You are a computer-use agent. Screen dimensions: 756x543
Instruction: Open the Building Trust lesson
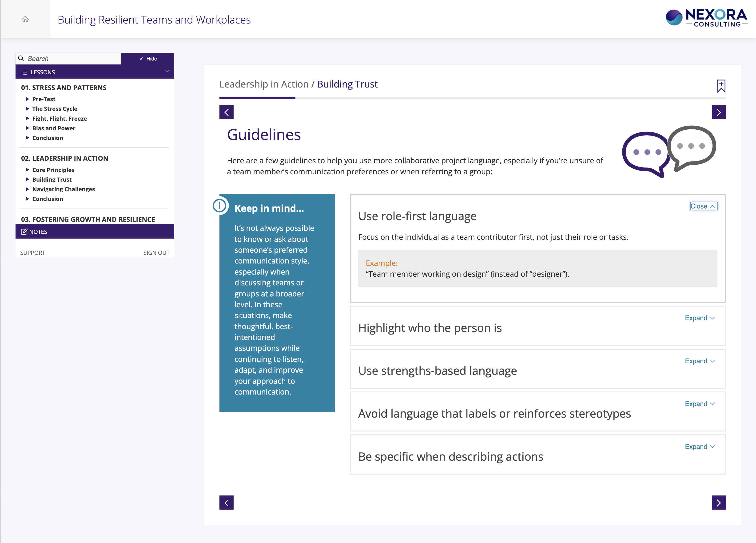point(52,179)
